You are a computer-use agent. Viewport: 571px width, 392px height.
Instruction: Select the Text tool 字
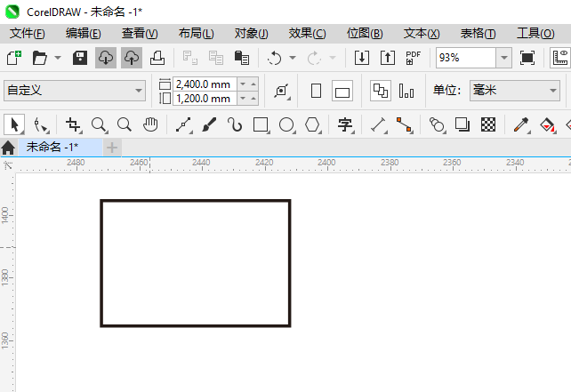coord(345,124)
